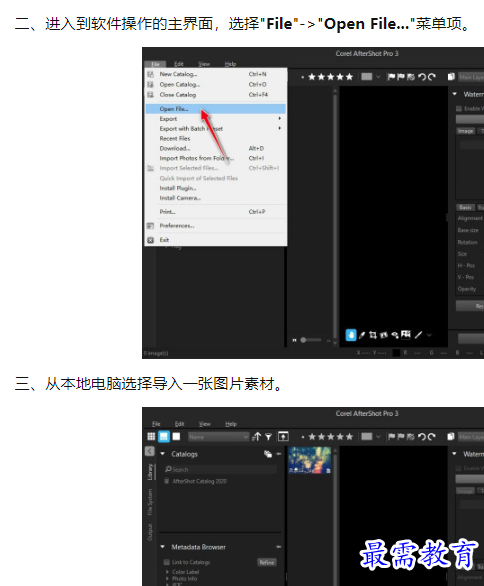
Task: Open the Name sort dropdown
Action: pyautogui.click(x=219, y=437)
